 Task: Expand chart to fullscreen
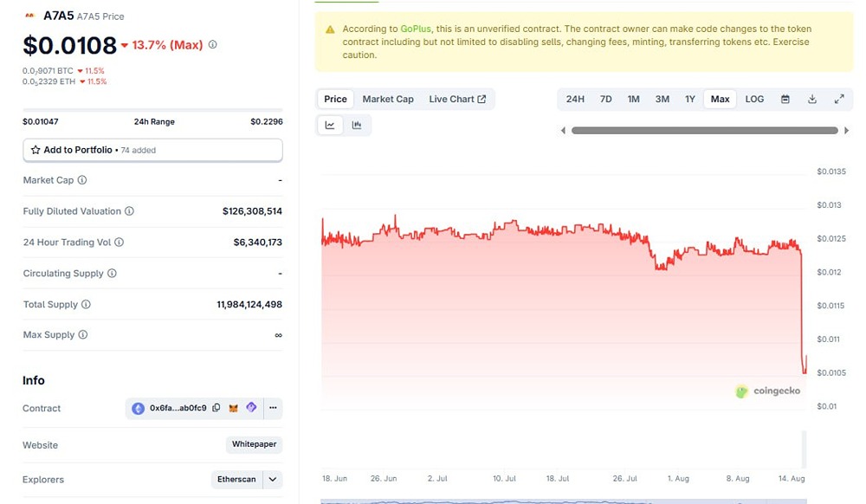pyautogui.click(x=839, y=99)
